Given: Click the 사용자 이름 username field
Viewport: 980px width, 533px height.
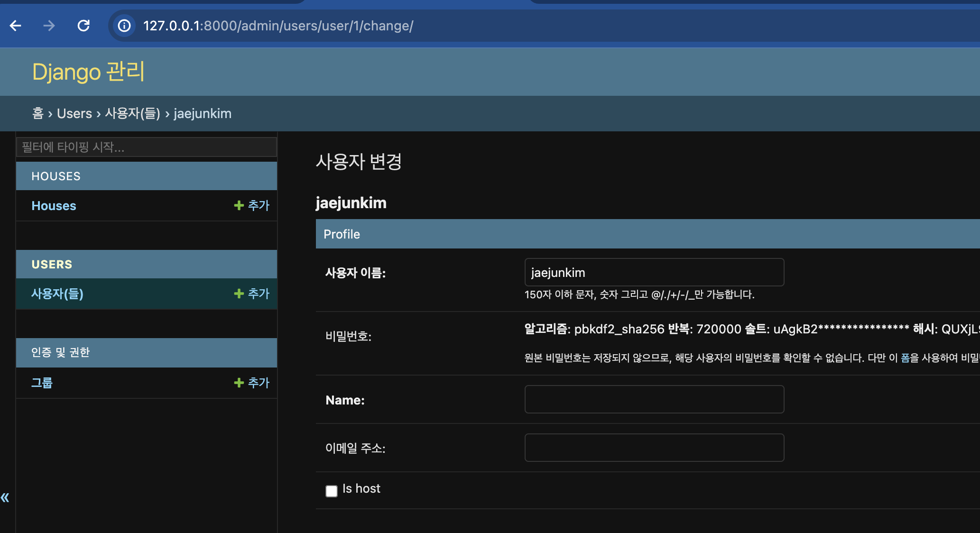Looking at the screenshot, I should tap(654, 273).
